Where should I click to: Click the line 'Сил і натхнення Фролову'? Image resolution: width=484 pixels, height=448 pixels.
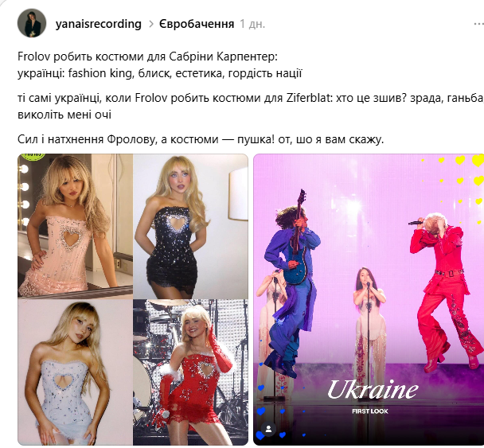coord(201,139)
